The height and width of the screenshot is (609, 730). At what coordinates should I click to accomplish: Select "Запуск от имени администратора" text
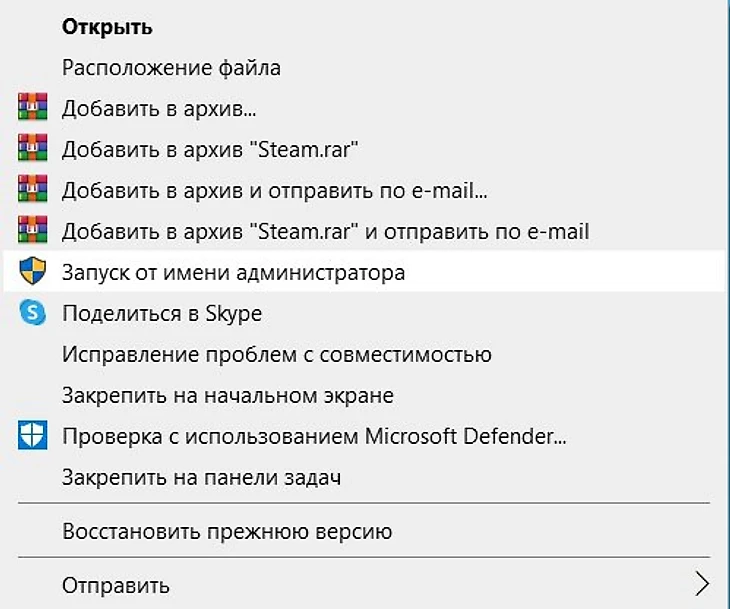pyautogui.click(x=233, y=272)
